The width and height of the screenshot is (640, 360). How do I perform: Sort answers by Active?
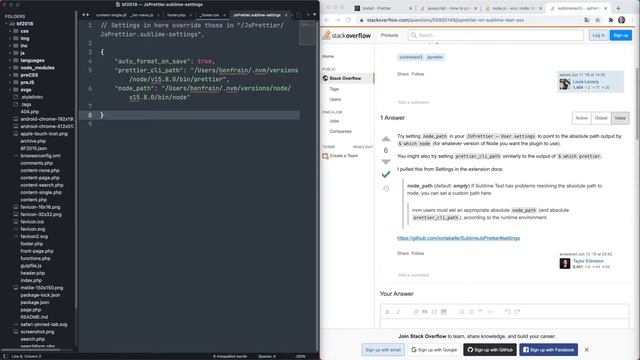click(581, 118)
